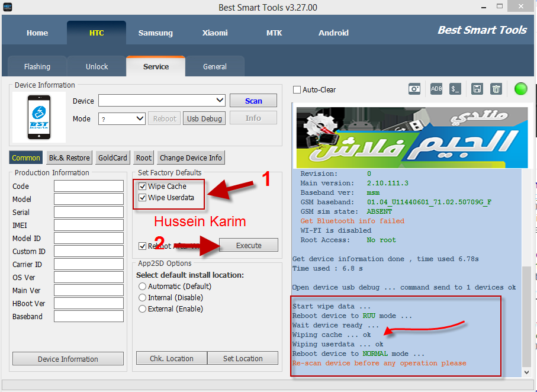This screenshot has width=537, height=392.
Task: Click the Chk. Location button
Action: pos(172,358)
